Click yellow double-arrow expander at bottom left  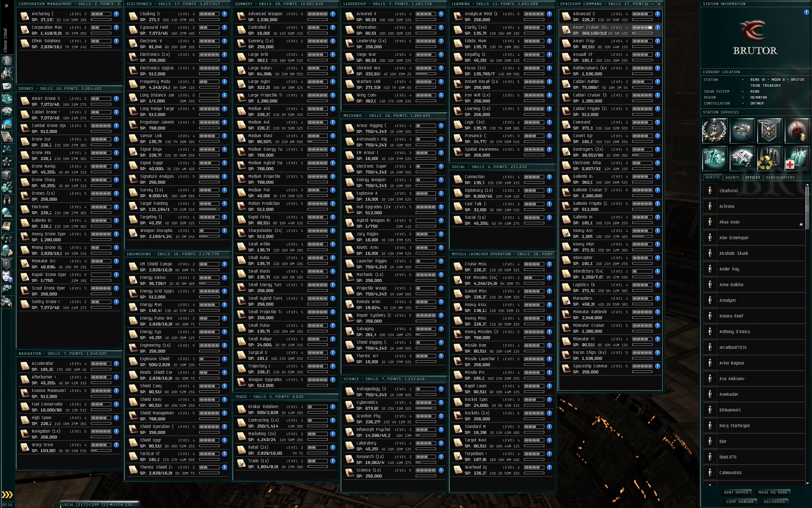pos(7,495)
